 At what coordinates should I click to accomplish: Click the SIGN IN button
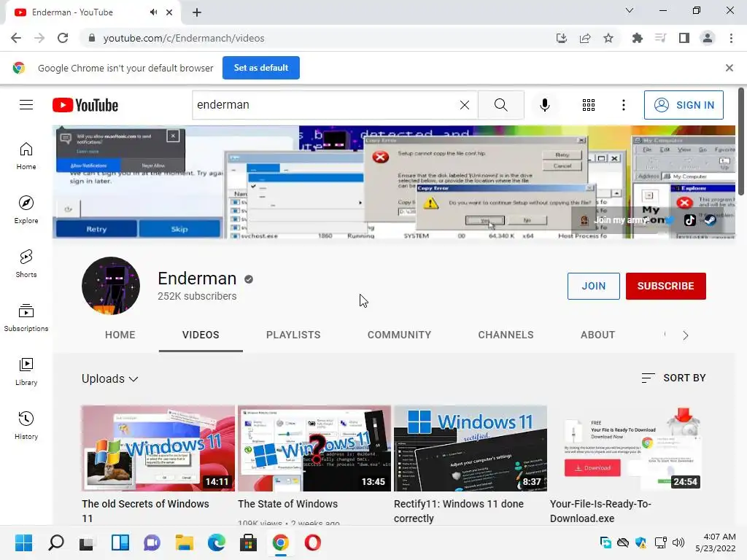coord(684,105)
